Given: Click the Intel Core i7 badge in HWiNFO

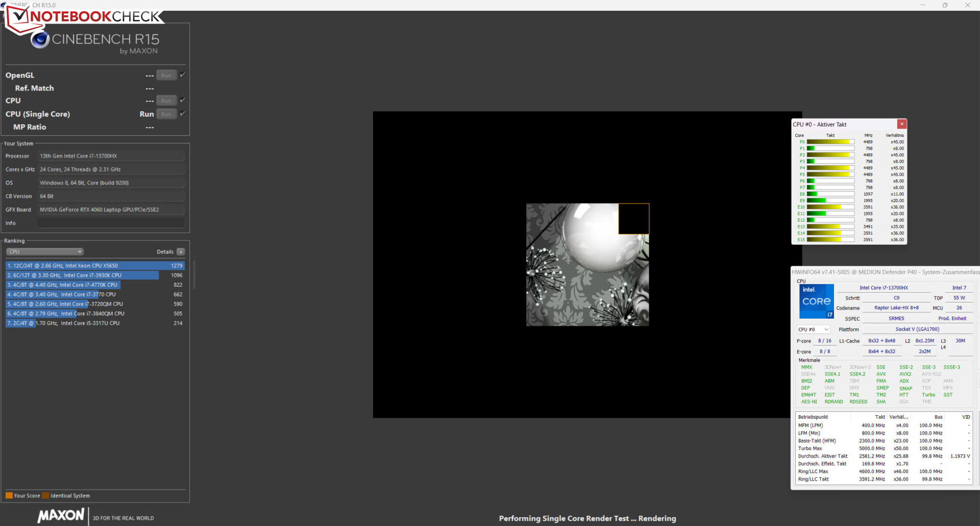Looking at the screenshot, I should point(816,301).
